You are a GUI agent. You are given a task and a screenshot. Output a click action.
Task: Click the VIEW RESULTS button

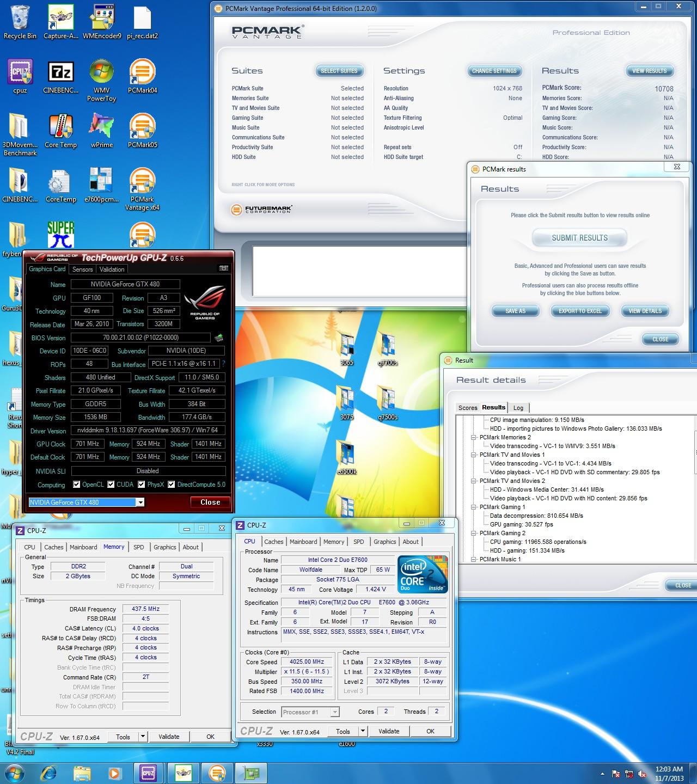tap(650, 71)
